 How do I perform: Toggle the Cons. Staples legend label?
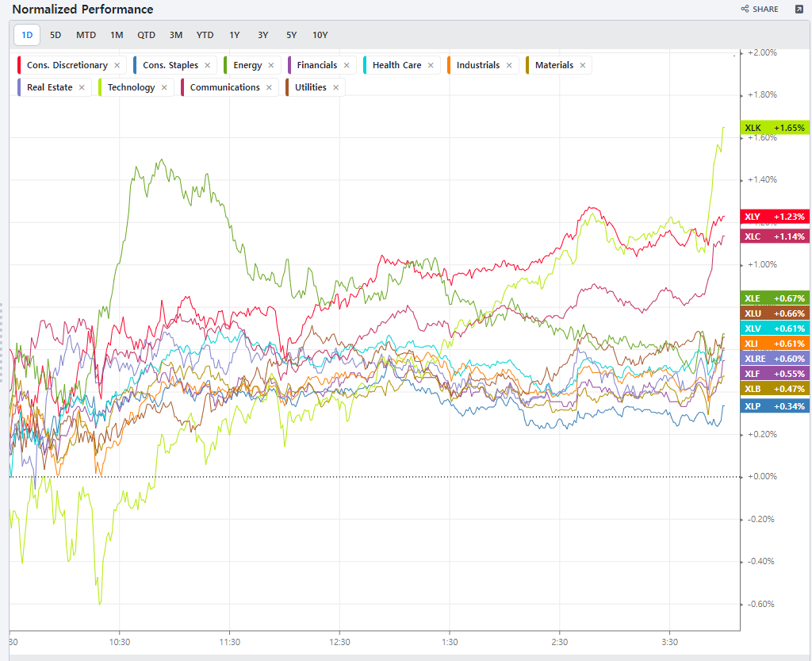tap(170, 65)
